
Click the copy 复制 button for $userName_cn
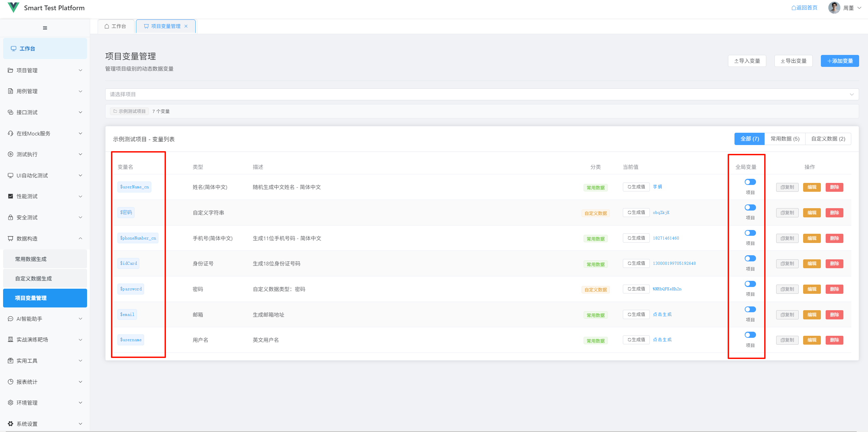tap(787, 187)
